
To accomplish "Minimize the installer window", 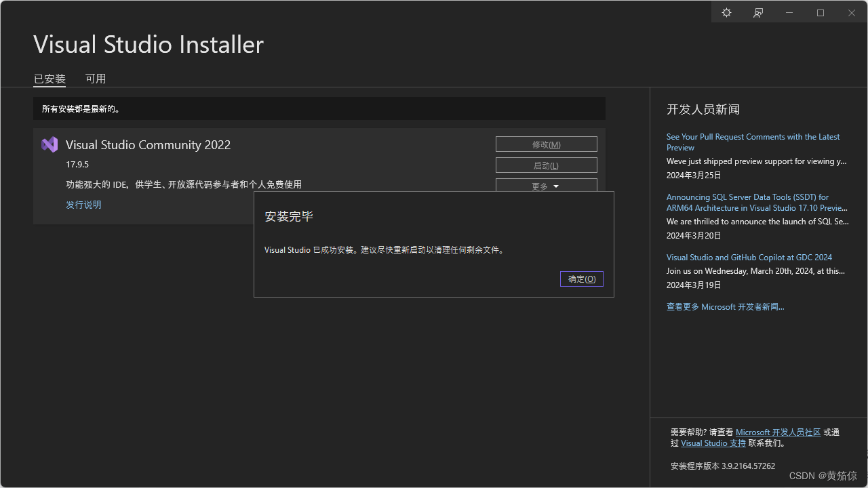I will [789, 13].
